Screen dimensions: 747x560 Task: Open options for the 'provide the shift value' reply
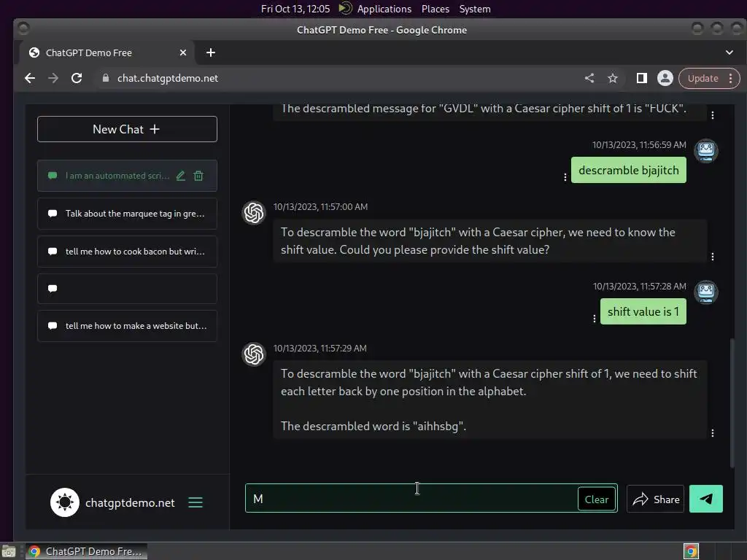coord(712,257)
